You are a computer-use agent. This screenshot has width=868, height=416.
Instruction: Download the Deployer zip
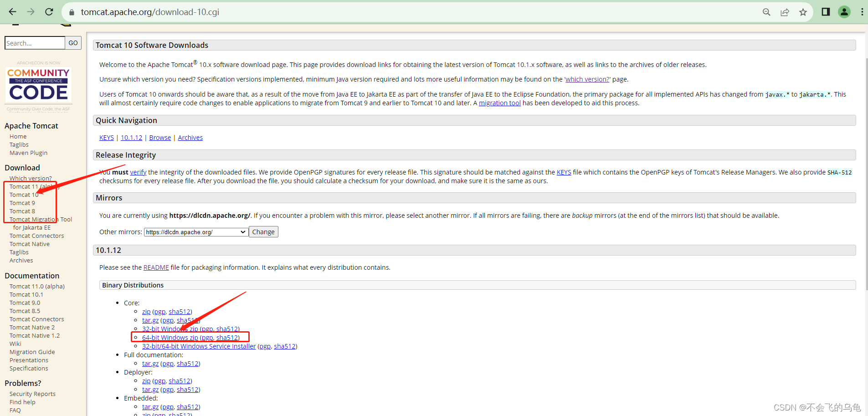146,381
